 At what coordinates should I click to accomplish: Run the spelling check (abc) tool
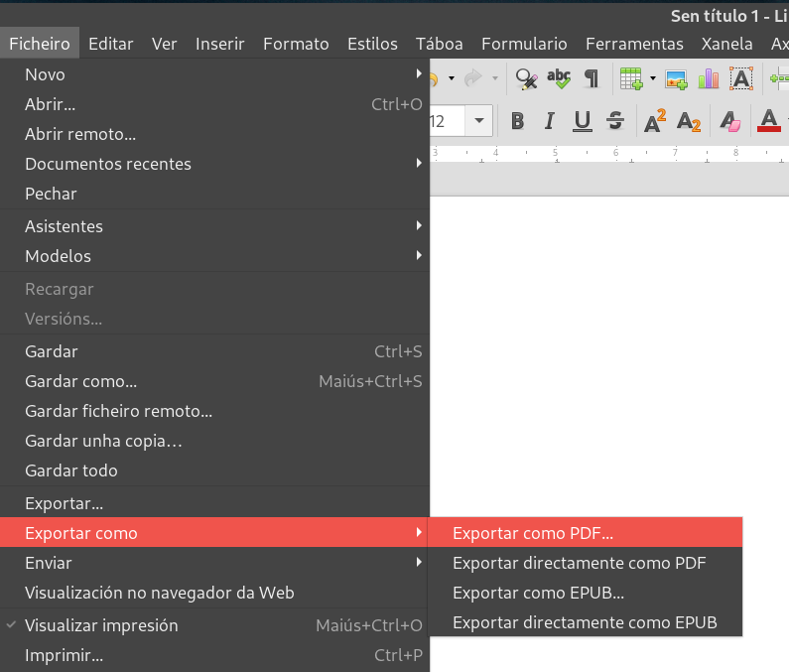[559, 78]
